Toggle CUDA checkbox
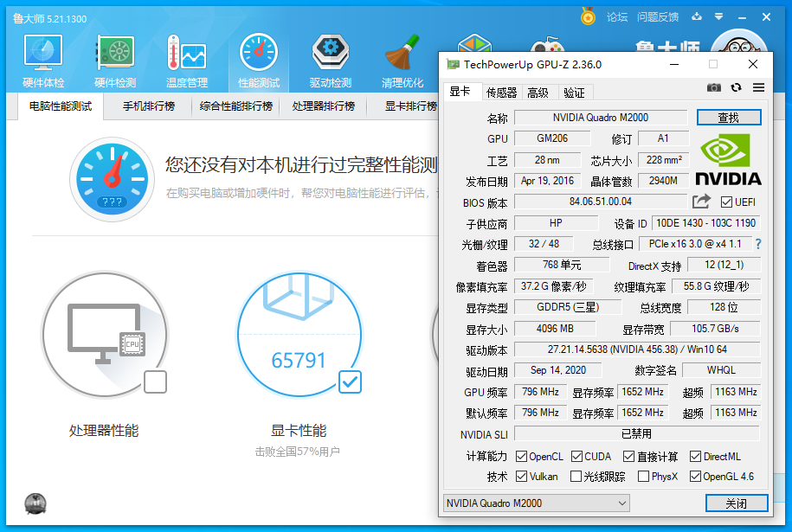 coord(576,456)
